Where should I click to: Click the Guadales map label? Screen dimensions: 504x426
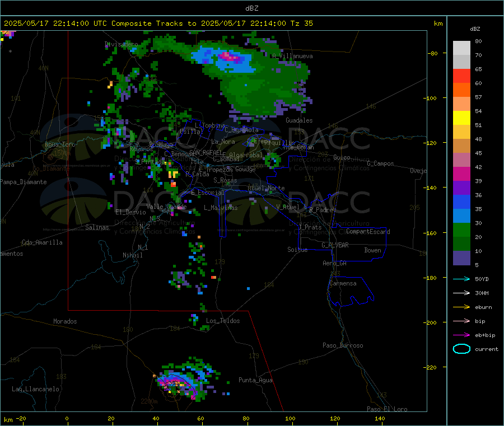(299, 120)
